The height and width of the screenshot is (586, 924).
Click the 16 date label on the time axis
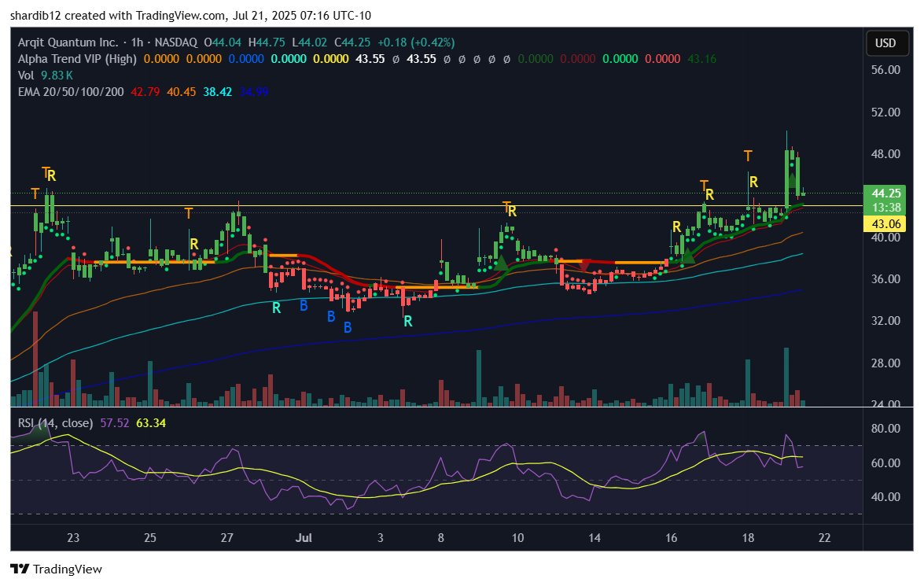[x=672, y=538]
